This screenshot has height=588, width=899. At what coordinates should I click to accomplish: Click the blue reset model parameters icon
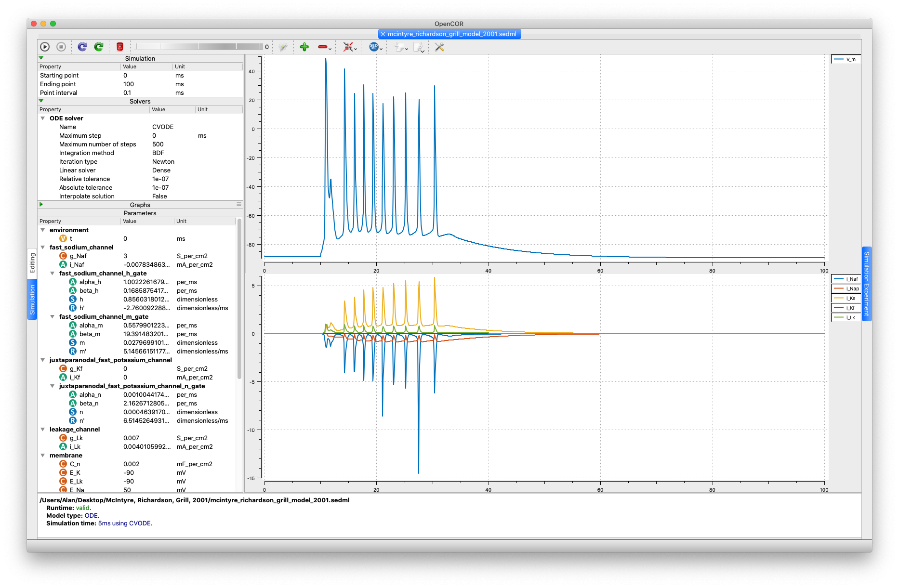(82, 47)
